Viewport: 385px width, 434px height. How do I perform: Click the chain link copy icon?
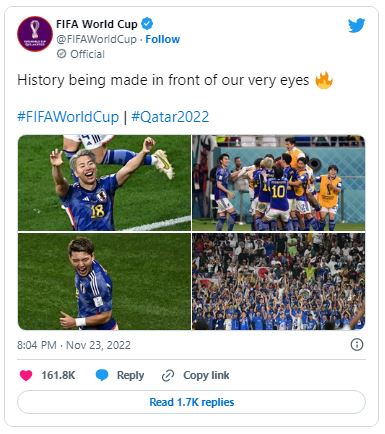coord(168,376)
